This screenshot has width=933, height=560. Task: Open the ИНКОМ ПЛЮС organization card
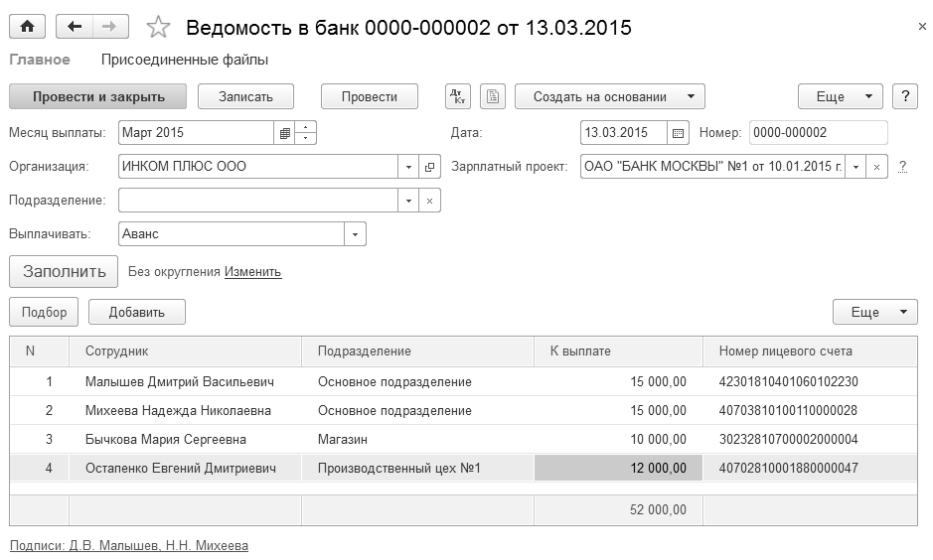[430, 167]
